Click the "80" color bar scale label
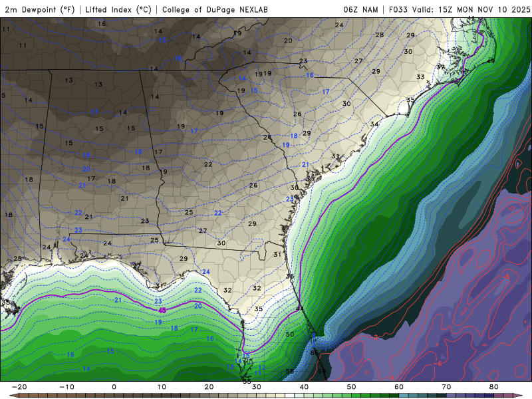Screen dimensions: 532x399 coord(494,387)
